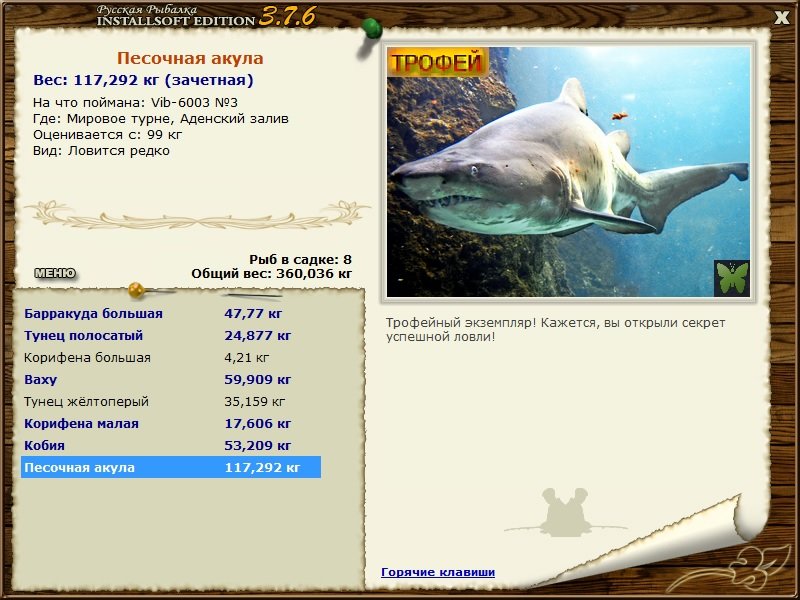
Task: Click the 17,606 кг weight value
Action: coord(258,423)
